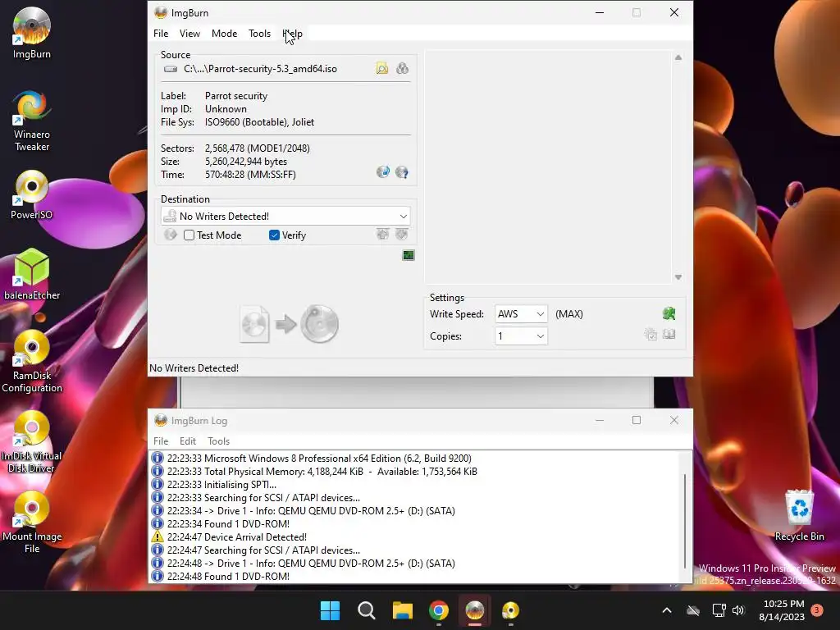Image resolution: width=840 pixels, height=630 pixels.
Task: Open the clock and date panel
Action: pos(782,610)
